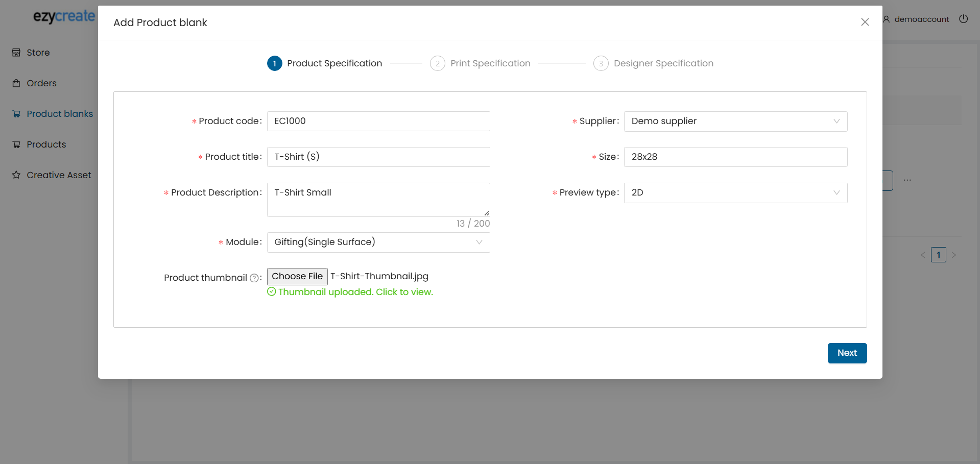Click the Products cart icon

16,144
